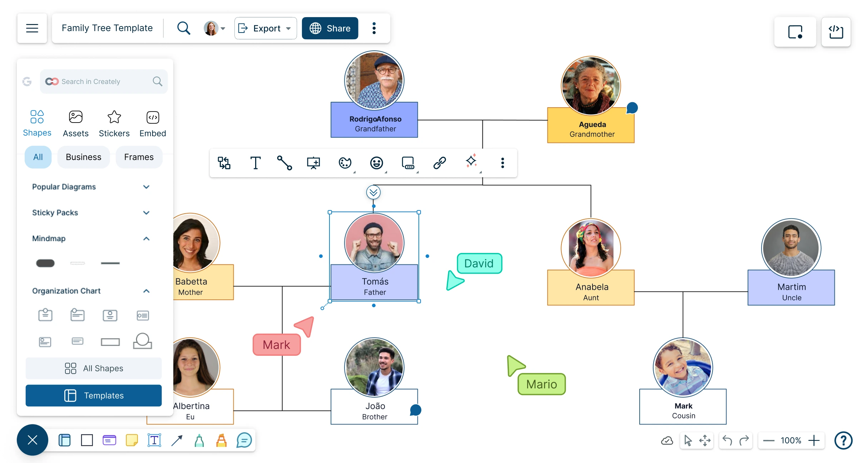Select the arrow connector tool
The width and height of the screenshot is (868, 463).
click(x=177, y=440)
